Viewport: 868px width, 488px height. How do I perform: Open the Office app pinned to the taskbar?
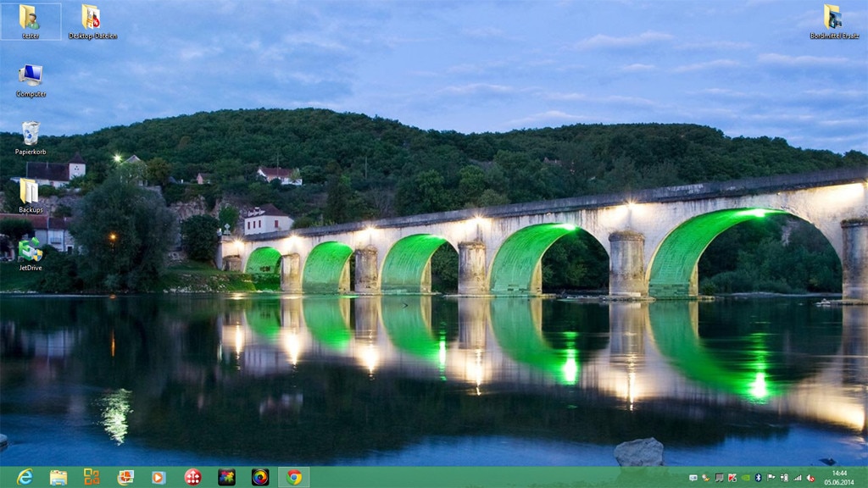[x=91, y=474]
